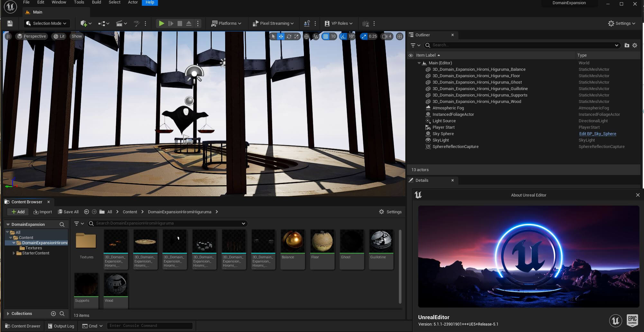This screenshot has width=644, height=332.
Task: Click the Save current level icon
Action: coord(10,23)
